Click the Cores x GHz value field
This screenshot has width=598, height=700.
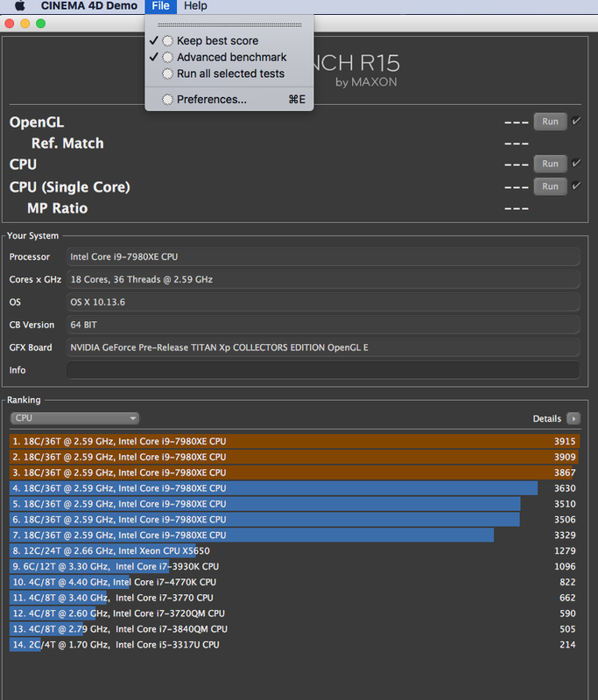click(323, 279)
